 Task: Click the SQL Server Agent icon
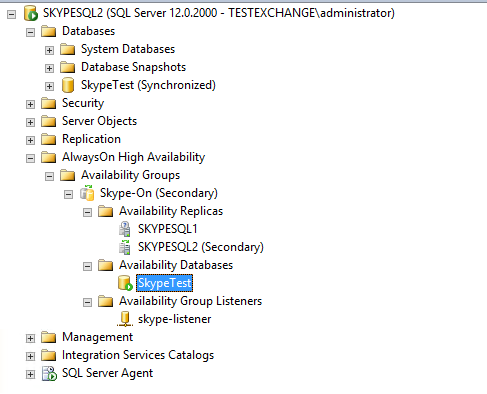[x=49, y=373]
